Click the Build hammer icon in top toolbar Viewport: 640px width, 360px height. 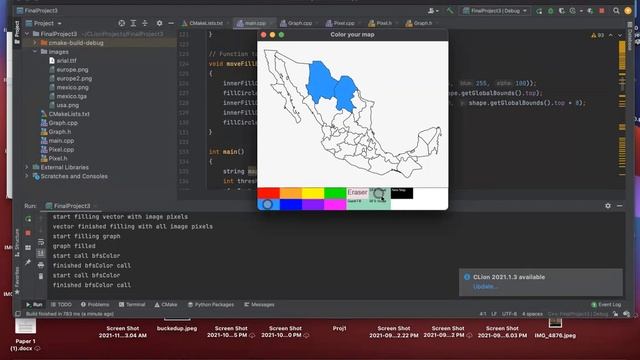450,11
